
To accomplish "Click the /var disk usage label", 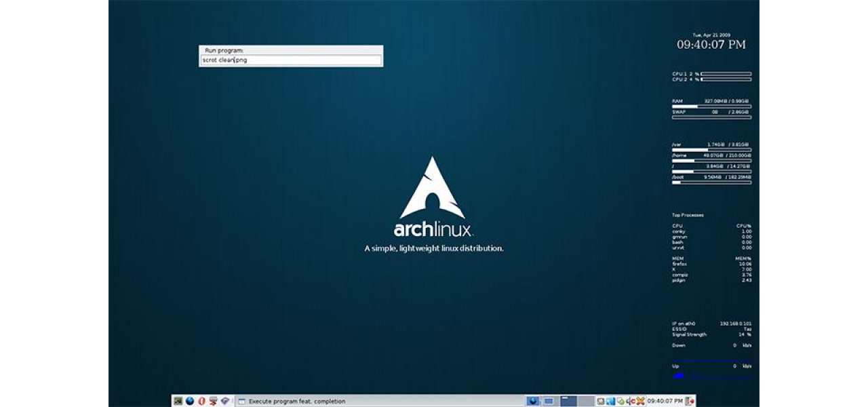I will (x=676, y=144).
